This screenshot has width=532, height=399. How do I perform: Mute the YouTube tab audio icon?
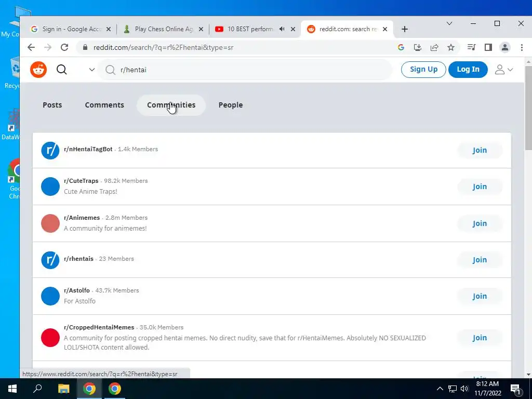(282, 29)
